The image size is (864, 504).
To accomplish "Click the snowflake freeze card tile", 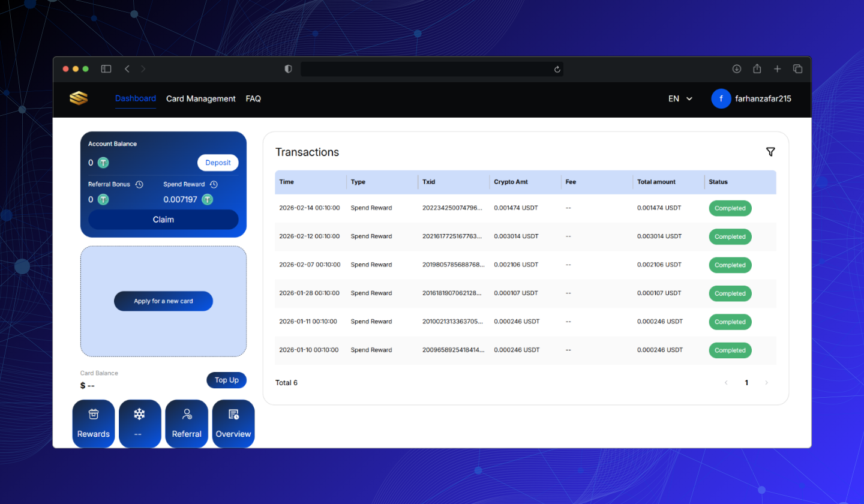I will click(140, 424).
